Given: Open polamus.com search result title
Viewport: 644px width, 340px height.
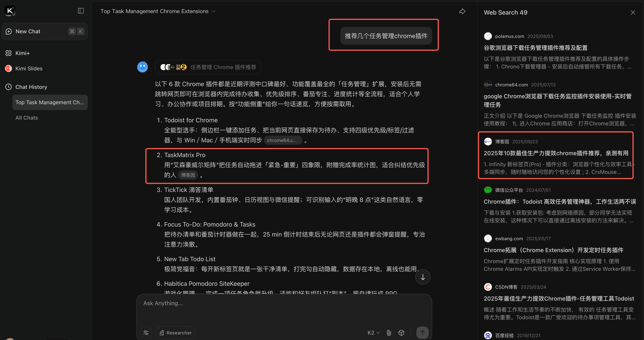Looking at the screenshot, I should (x=536, y=48).
